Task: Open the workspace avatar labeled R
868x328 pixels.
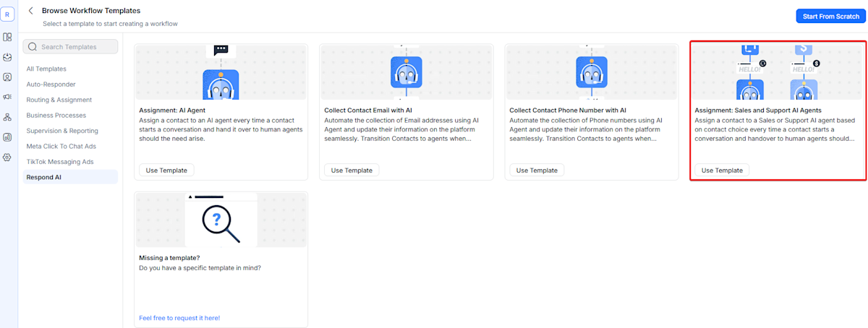Action: (8, 14)
